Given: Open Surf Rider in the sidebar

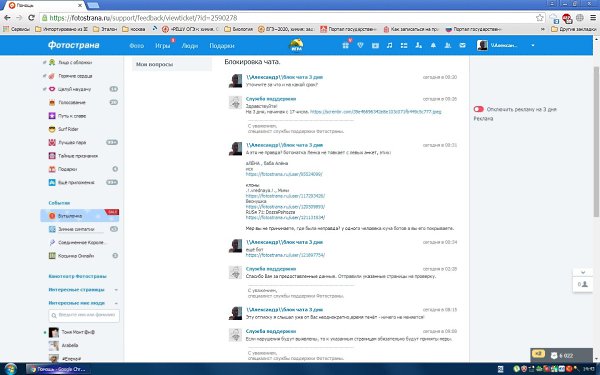Looking at the screenshot, I should pyautogui.click(x=68, y=129).
